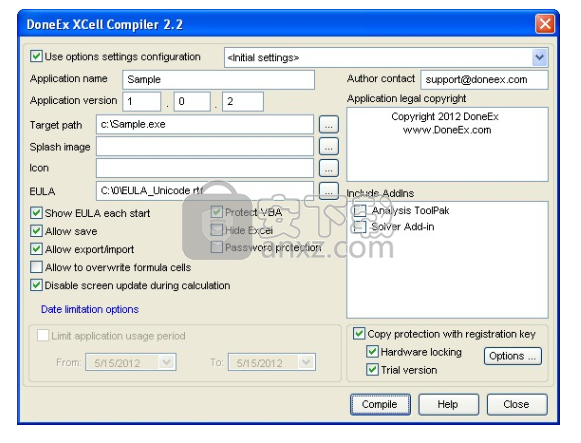The image size is (581, 443).
Task: Toggle Copy protection with registration key
Action: [x=359, y=334]
